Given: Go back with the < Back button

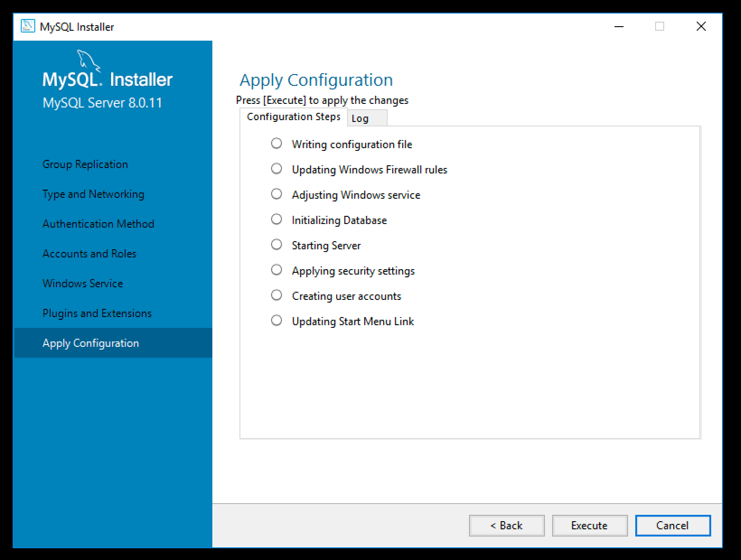Looking at the screenshot, I should click(507, 526).
